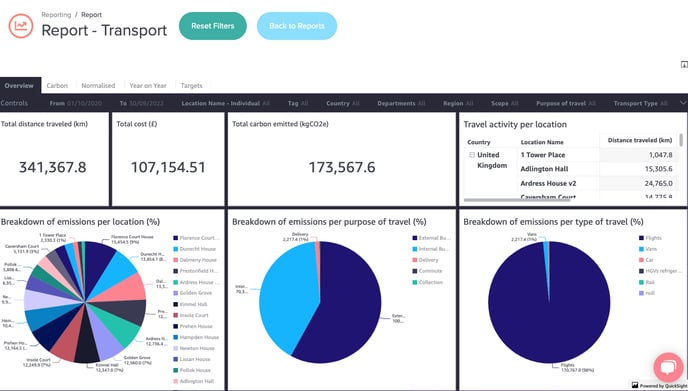Click the export download icon at top right
The image size is (688, 391).
click(684, 65)
